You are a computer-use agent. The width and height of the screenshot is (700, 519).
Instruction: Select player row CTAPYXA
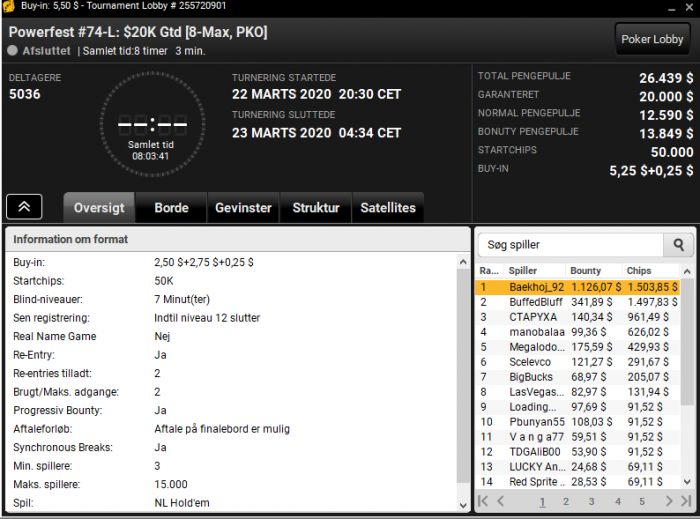coord(578,317)
